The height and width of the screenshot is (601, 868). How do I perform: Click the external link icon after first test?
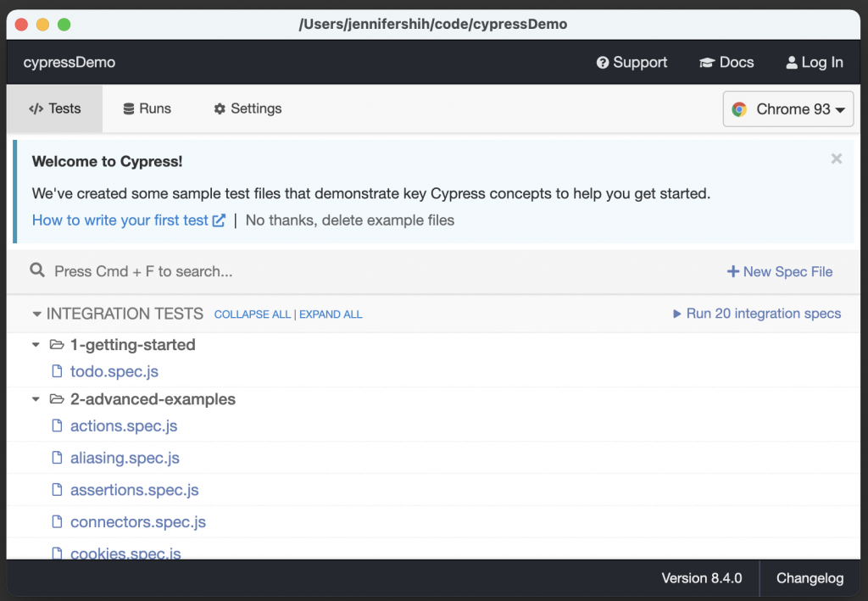pos(219,220)
